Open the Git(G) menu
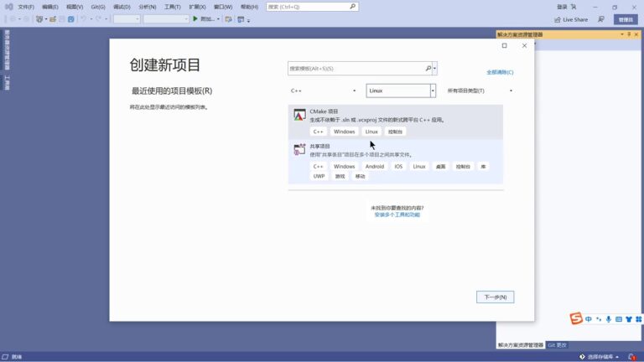Screen dimensions: 644x362 coord(98,7)
